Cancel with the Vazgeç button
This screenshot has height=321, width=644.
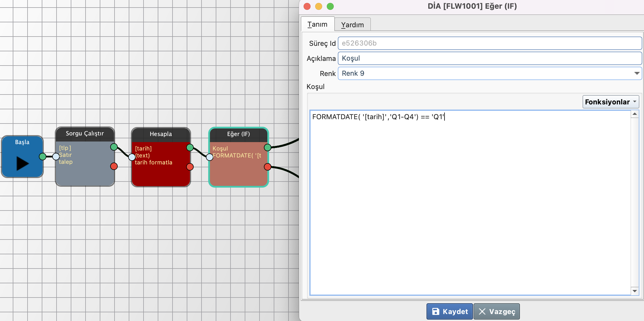(x=496, y=311)
